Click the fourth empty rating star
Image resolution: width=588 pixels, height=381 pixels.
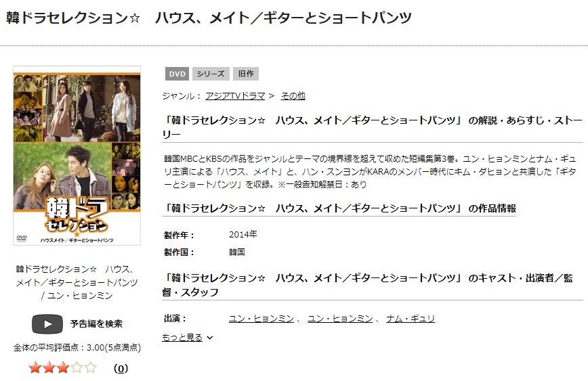[77, 367]
